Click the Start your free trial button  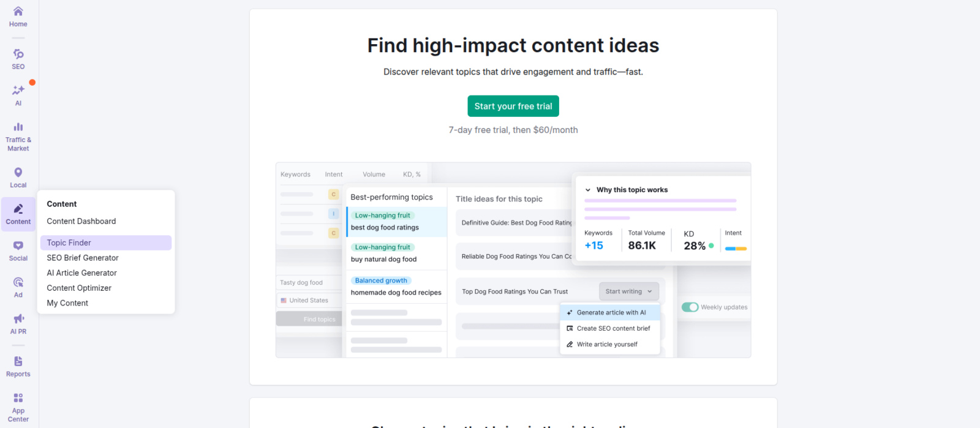[x=513, y=106]
